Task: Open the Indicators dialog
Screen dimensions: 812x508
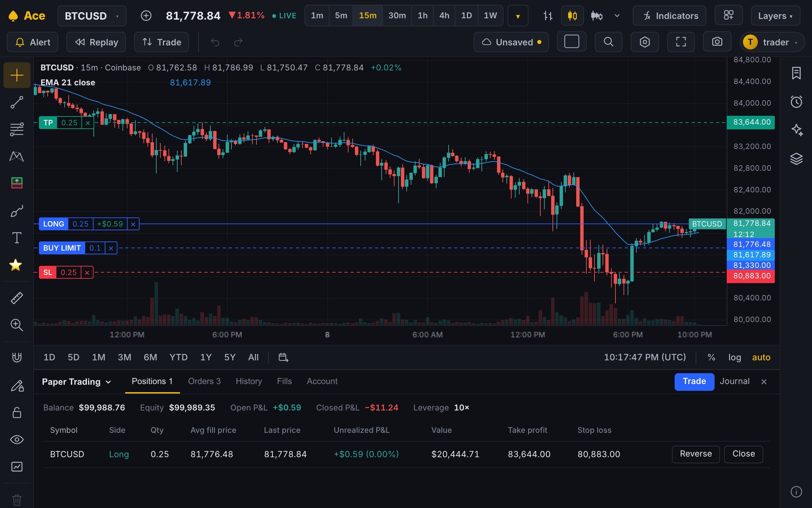Action: click(669, 16)
